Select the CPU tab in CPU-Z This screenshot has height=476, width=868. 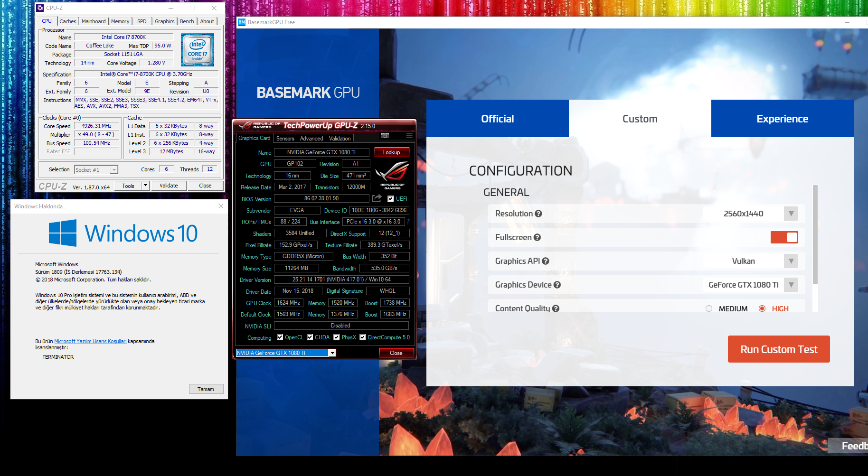(47, 21)
